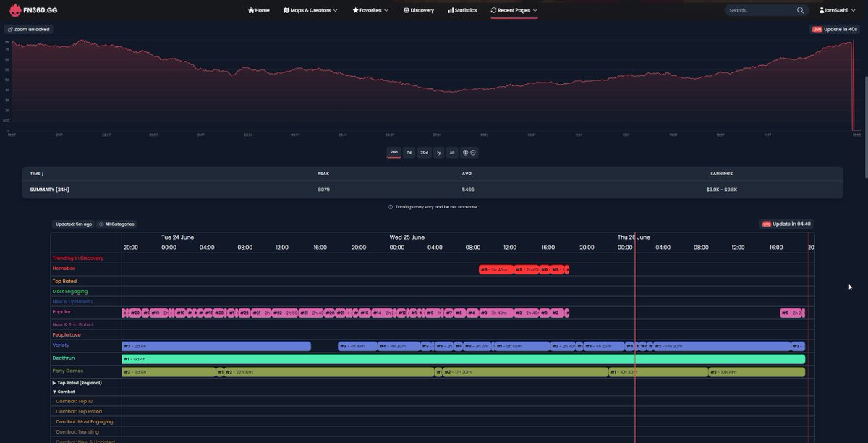Click the AVG column header
This screenshot has height=443, width=868.
tap(467, 174)
